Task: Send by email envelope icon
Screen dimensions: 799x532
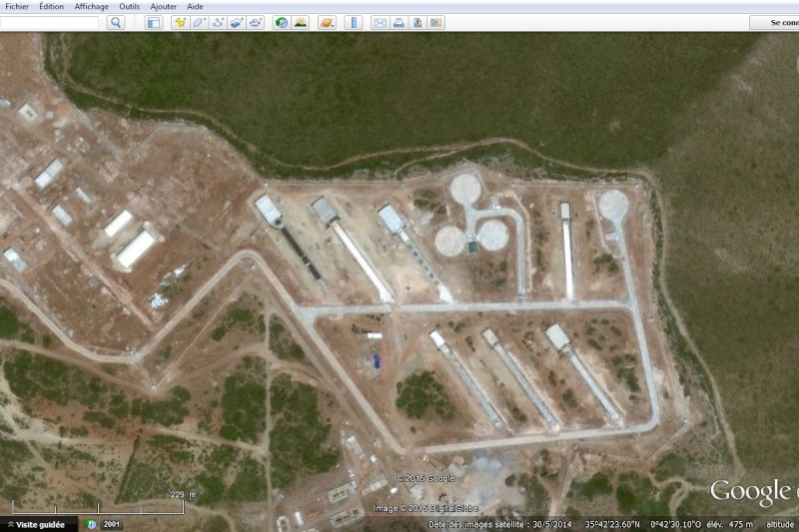Action: (x=380, y=22)
